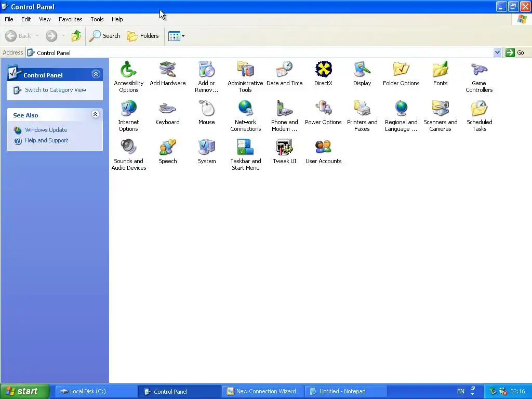
Task: Open the Favorites menu
Action: (70, 19)
